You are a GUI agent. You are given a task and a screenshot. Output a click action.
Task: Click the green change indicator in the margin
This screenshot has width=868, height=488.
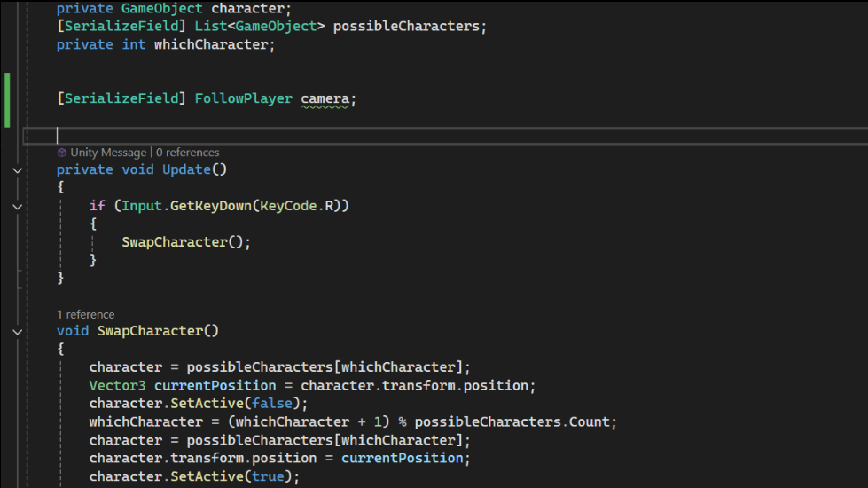(7, 100)
